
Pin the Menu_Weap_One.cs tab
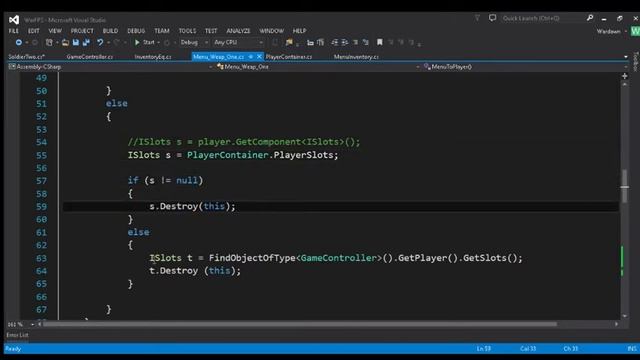251,57
